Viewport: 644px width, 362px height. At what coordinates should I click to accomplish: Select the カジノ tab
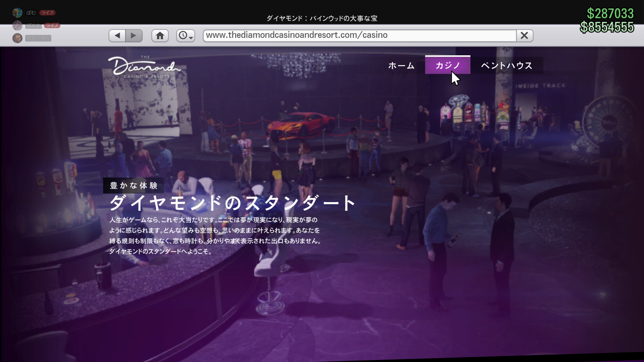point(447,65)
